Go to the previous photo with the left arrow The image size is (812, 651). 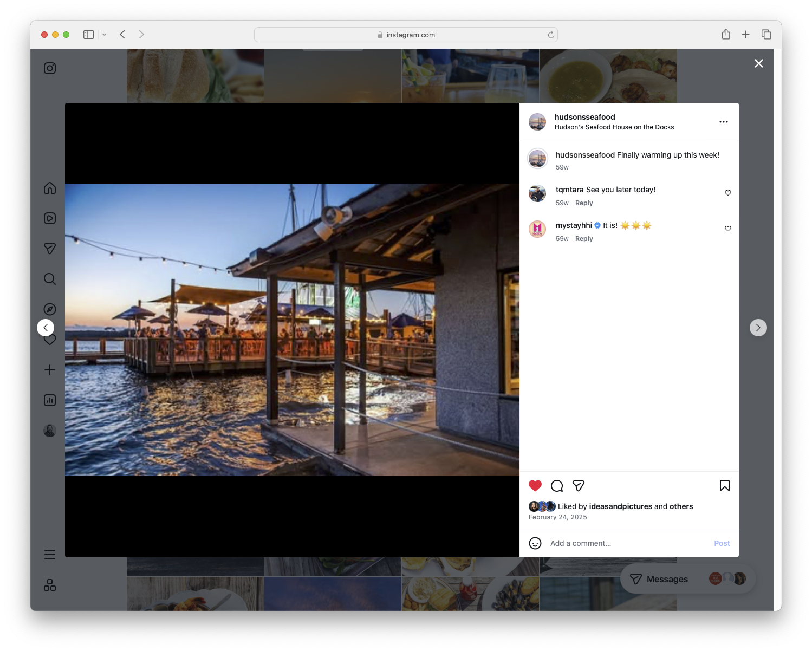point(46,327)
